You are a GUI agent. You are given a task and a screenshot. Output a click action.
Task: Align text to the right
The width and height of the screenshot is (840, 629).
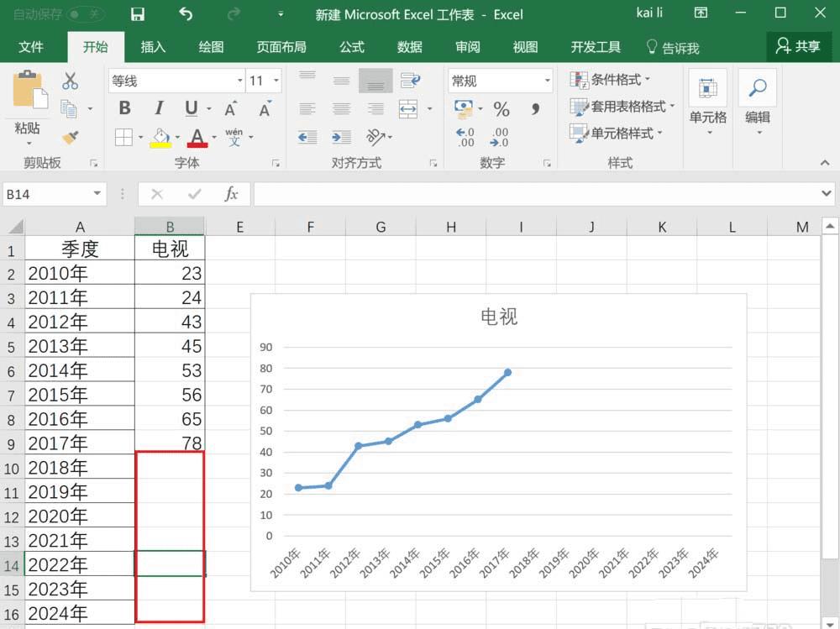(375, 109)
